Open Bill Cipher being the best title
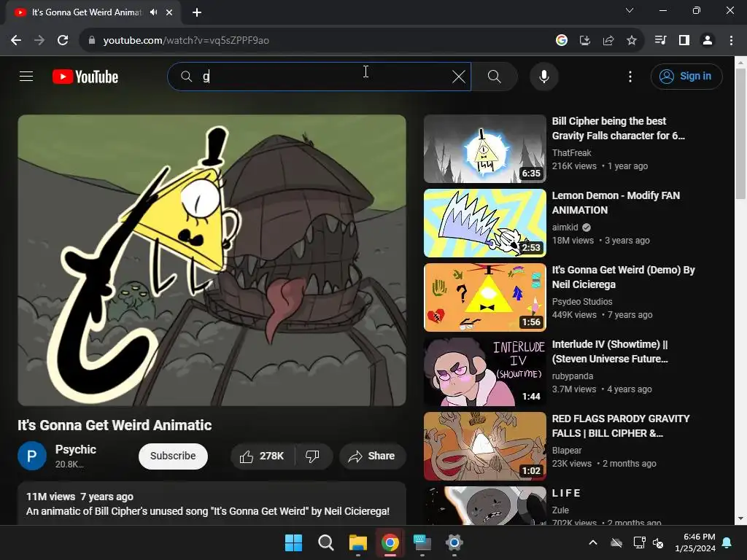747x560 pixels. (619, 128)
